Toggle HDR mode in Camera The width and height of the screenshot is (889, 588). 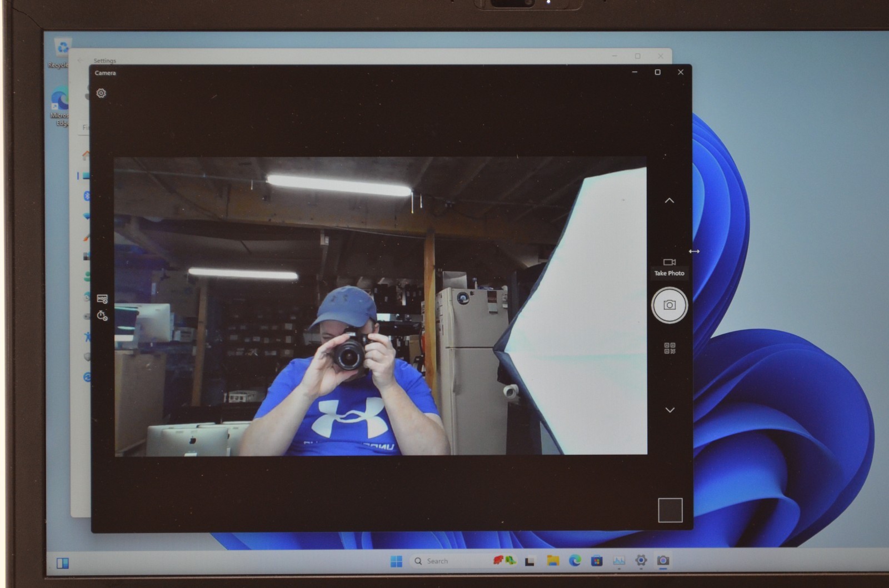(x=102, y=299)
